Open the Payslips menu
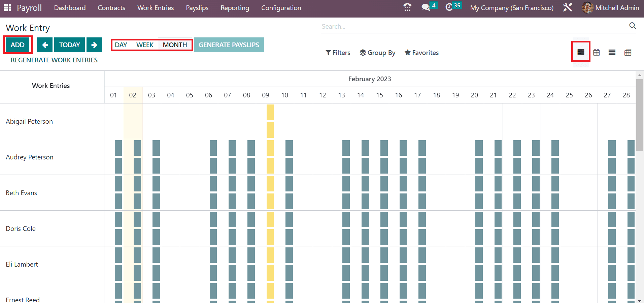This screenshot has height=303, width=644. tap(197, 8)
